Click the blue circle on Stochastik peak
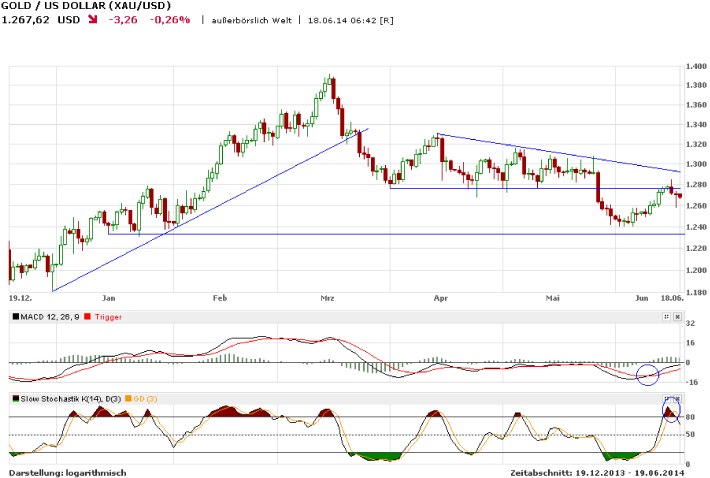The image size is (710, 478). click(670, 410)
